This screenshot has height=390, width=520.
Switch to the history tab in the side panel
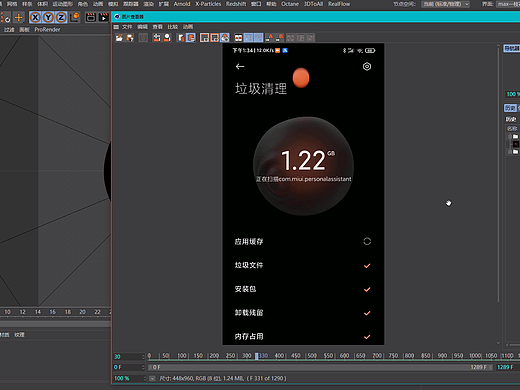[x=510, y=108]
